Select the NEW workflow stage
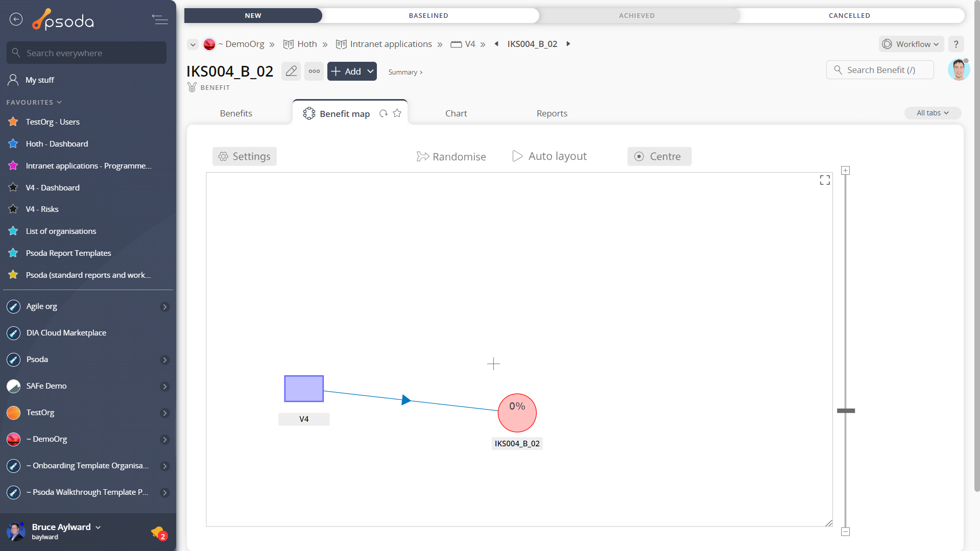 [253, 15]
